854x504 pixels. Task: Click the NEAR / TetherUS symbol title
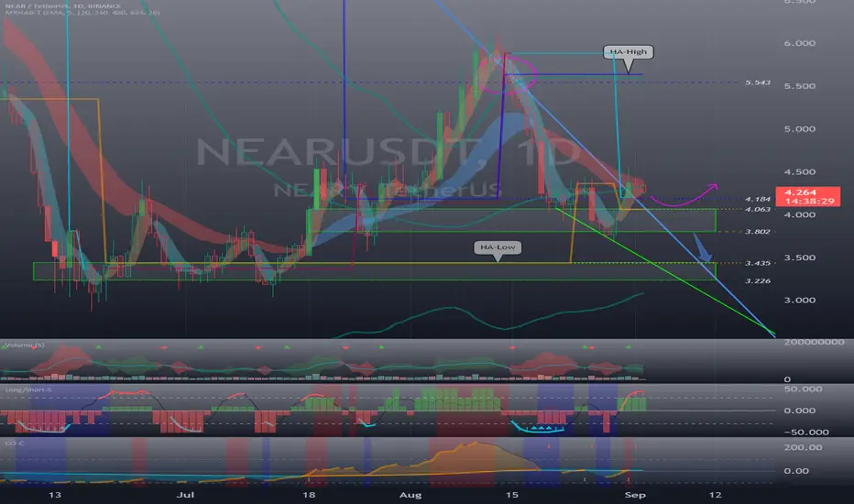(62, 6)
